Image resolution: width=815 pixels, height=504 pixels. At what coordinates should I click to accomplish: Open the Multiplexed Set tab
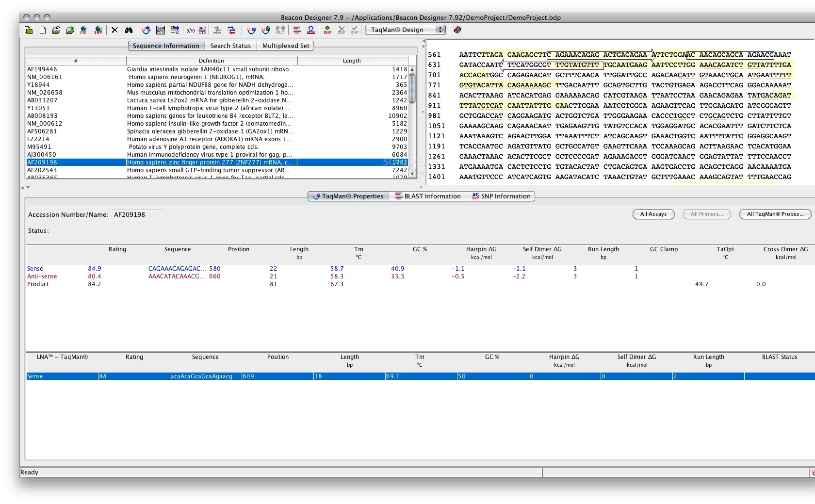pyautogui.click(x=286, y=46)
